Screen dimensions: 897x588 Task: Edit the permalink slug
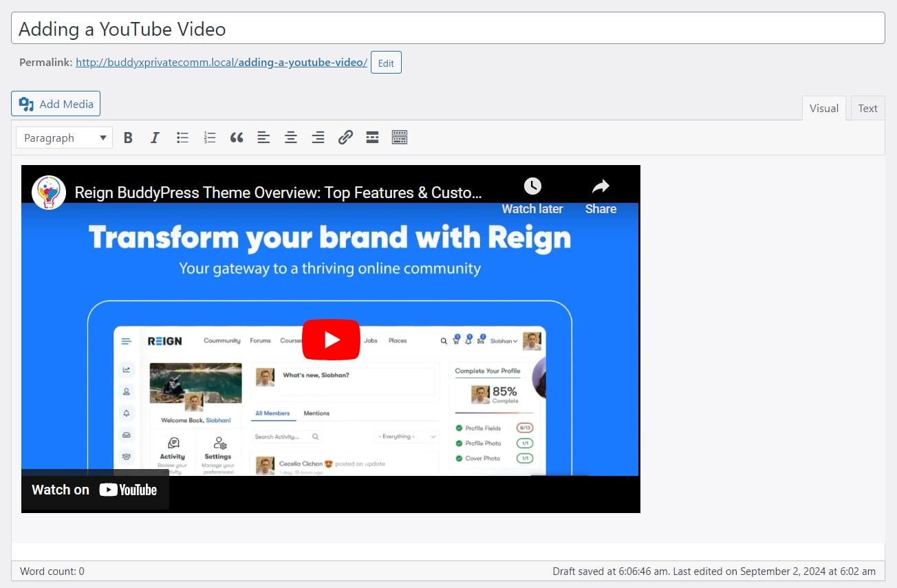386,63
